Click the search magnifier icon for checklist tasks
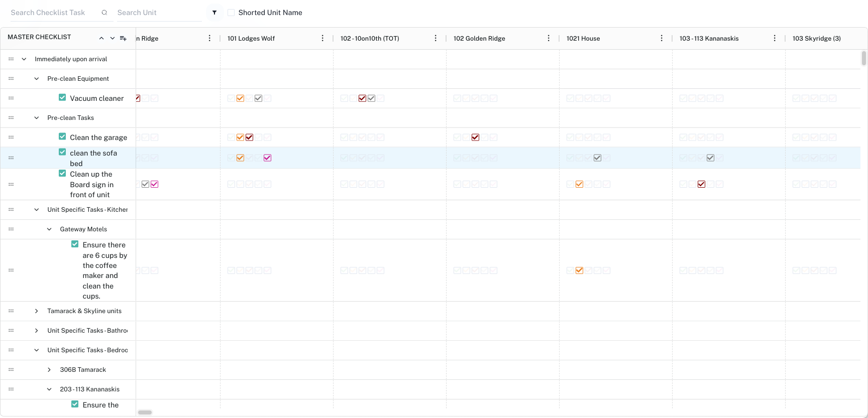This screenshot has width=868, height=418. click(104, 13)
